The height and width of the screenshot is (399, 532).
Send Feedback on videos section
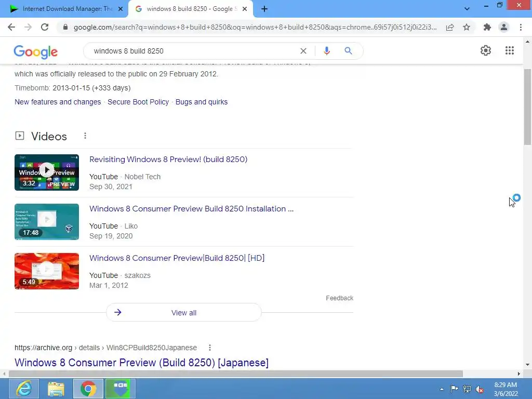(x=340, y=298)
